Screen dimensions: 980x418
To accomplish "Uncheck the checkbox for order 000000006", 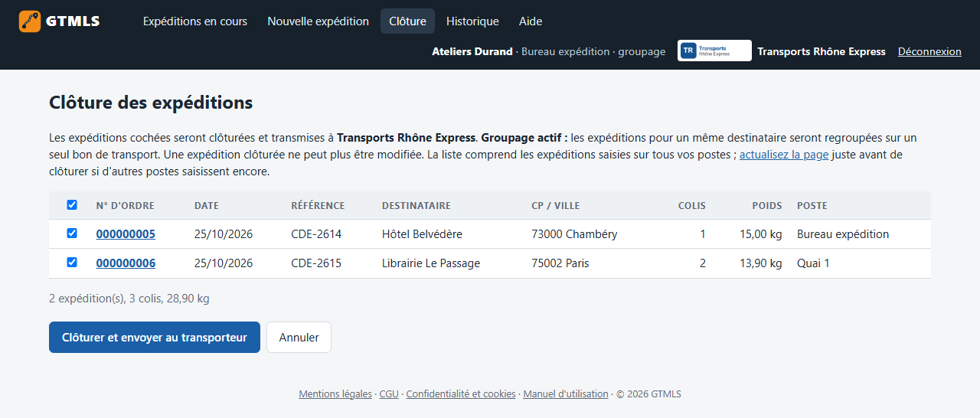I will [x=72, y=263].
